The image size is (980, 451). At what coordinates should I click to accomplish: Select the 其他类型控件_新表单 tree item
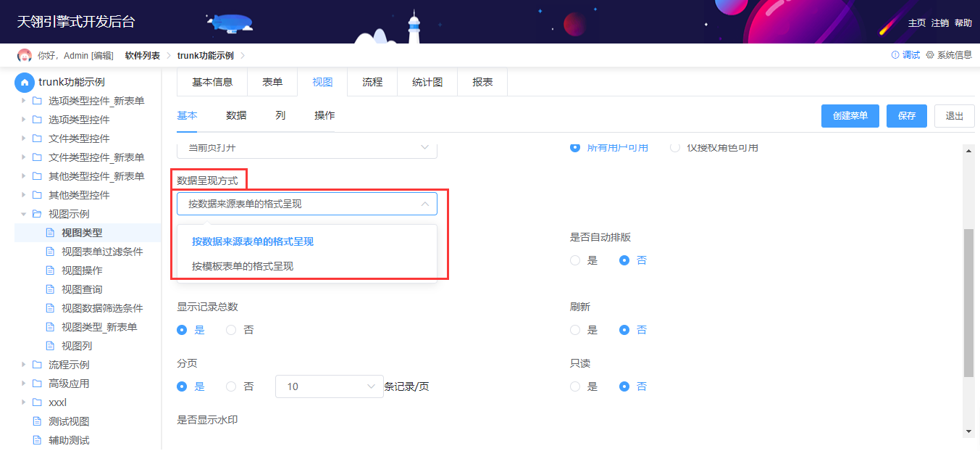coord(96,176)
